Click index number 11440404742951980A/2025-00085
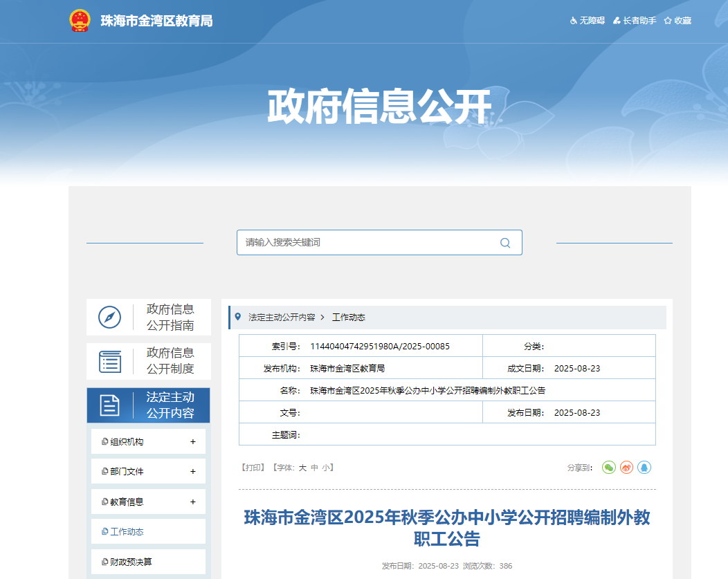 point(380,346)
